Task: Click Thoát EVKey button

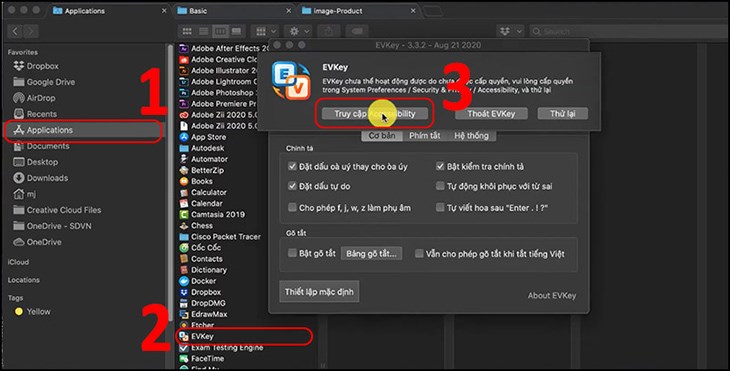Action: point(491,114)
